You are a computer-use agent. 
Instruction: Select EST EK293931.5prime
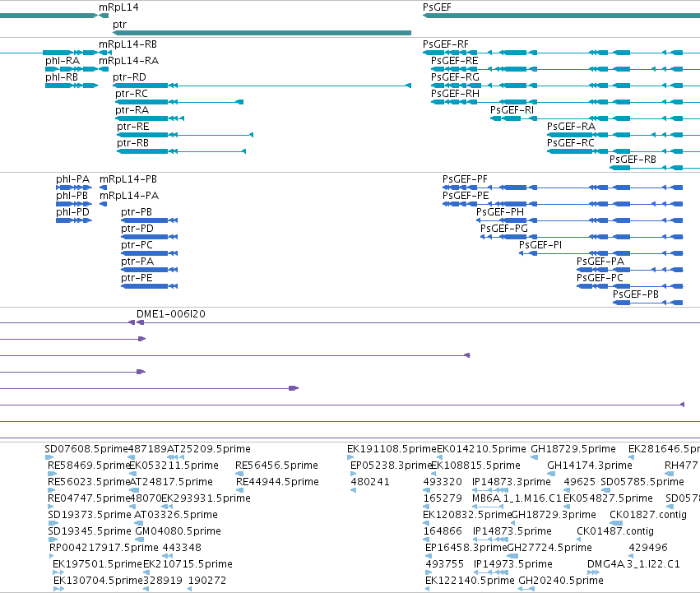tap(167, 507)
